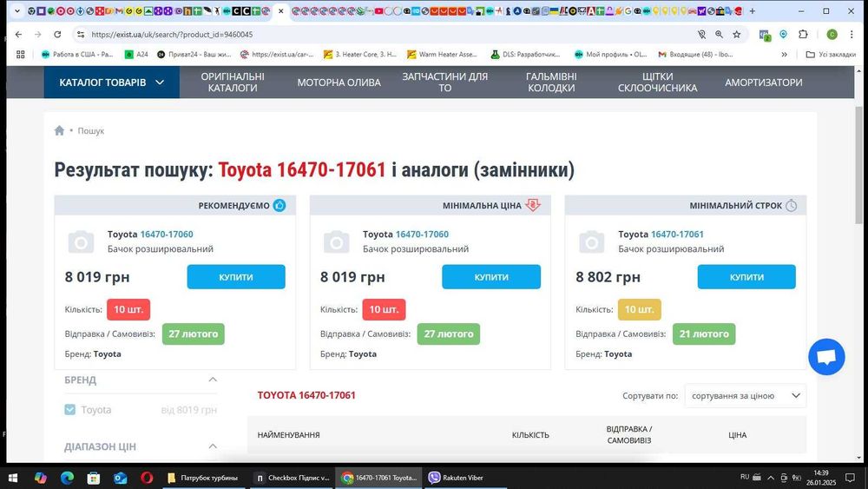Image resolution: width=868 pixels, height=489 pixels.
Task: Open 'Амортизатори' section
Action: tap(763, 82)
